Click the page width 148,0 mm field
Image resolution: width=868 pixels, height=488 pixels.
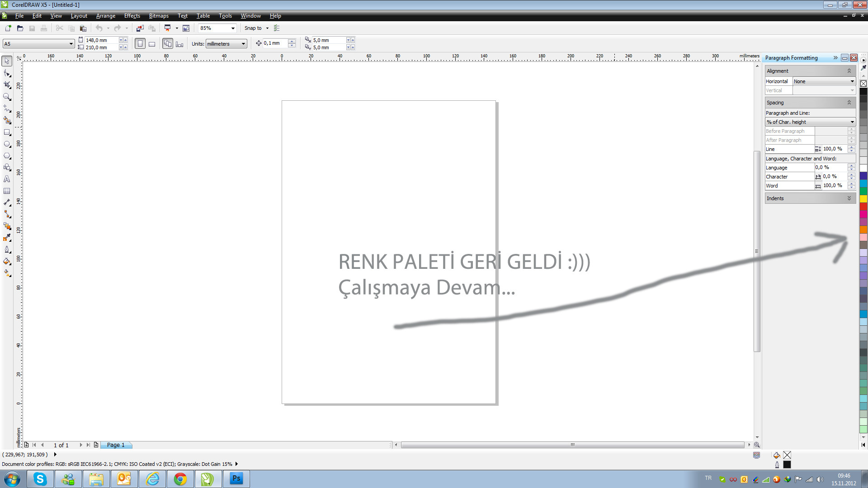point(102,40)
